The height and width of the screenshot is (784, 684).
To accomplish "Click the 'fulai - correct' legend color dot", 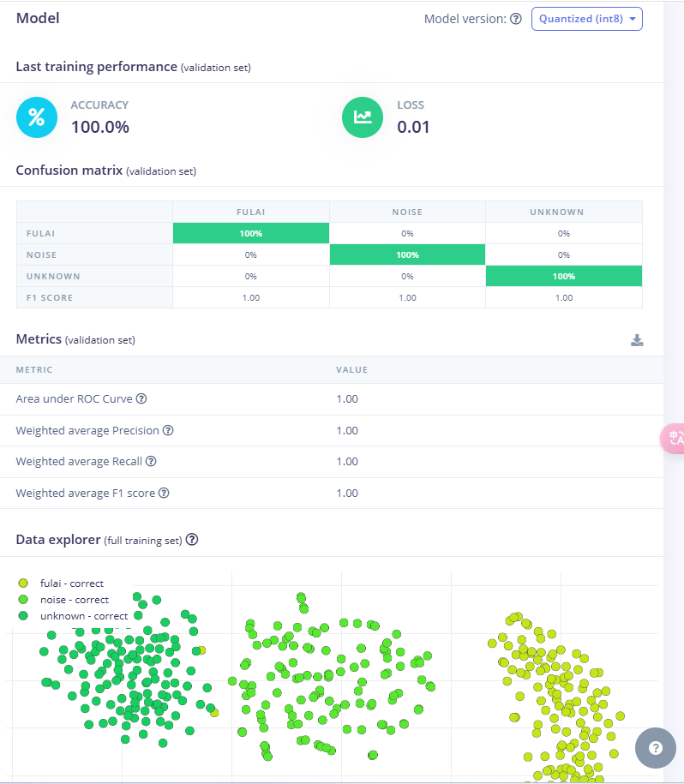I will point(24,584).
